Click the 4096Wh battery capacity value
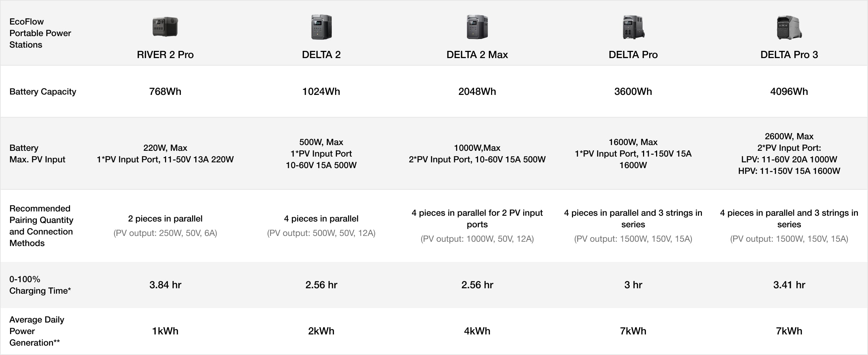Viewport: 868px width, 355px height. (789, 92)
